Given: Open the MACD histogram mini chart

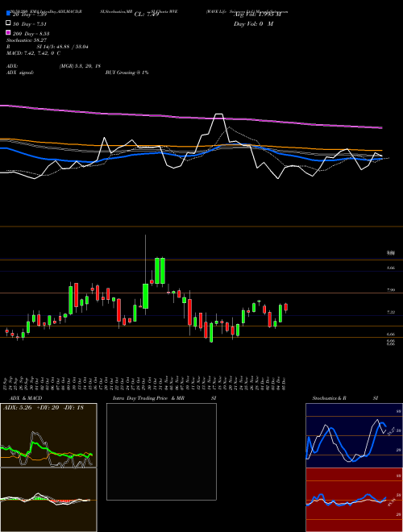Looking at the screenshot, I should click(x=48, y=500).
